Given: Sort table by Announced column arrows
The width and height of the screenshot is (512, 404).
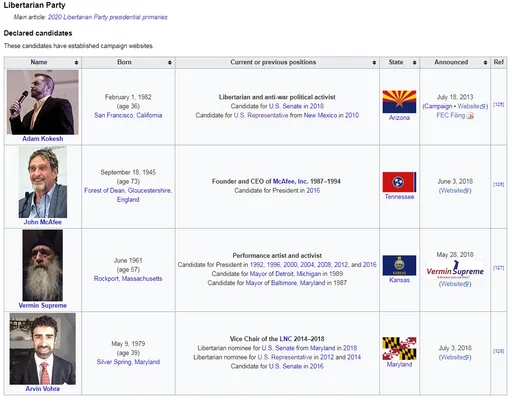Looking at the screenshot, I should 485,62.
